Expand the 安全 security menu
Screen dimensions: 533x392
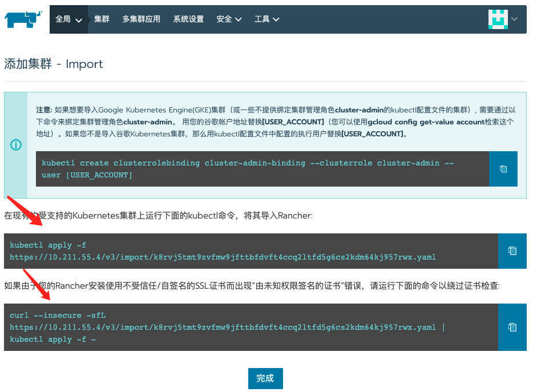point(229,19)
